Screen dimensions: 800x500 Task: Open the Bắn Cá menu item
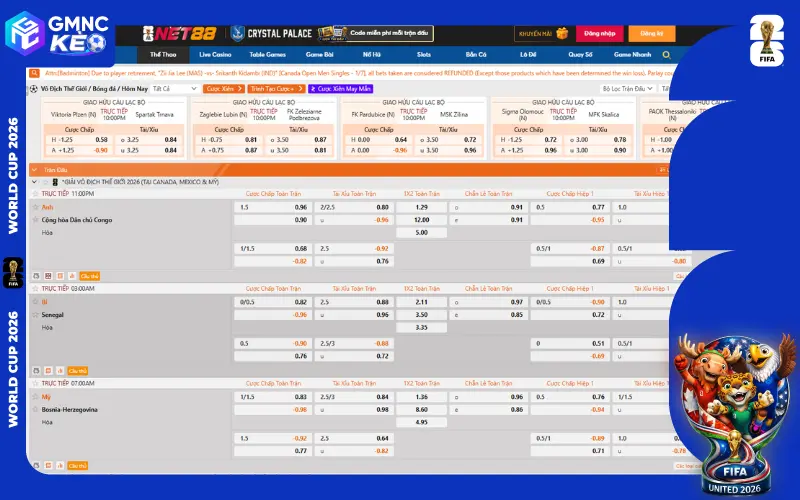pyautogui.click(x=476, y=55)
